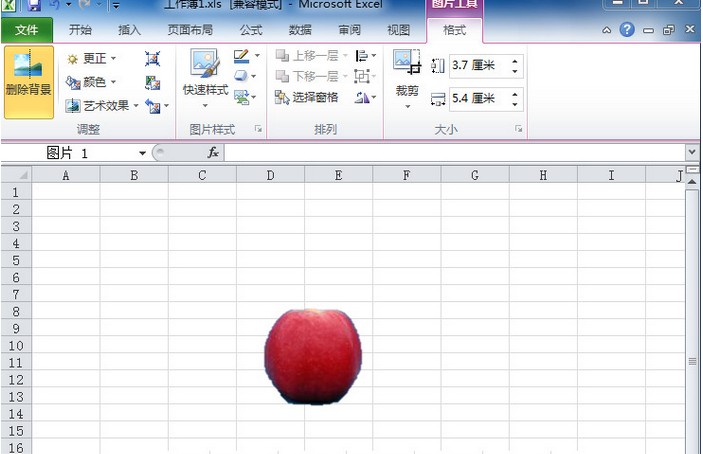
Task: Click the 删除背景 (Remove Background) button
Action: coord(28,80)
